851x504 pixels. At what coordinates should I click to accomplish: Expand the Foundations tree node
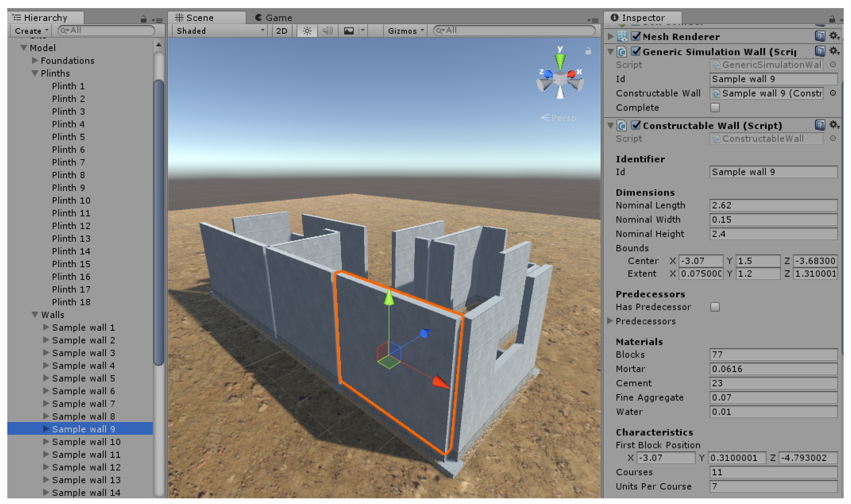pyautogui.click(x=35, y=60)
